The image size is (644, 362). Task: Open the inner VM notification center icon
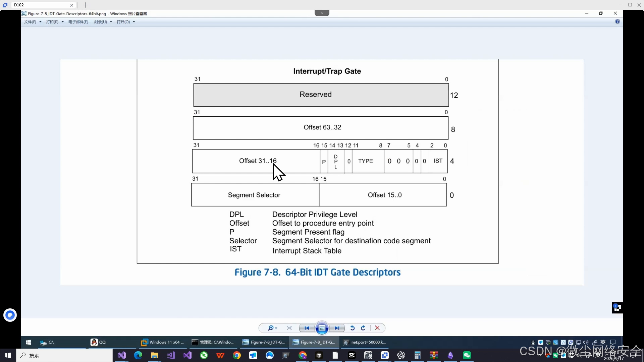(613, 342)
